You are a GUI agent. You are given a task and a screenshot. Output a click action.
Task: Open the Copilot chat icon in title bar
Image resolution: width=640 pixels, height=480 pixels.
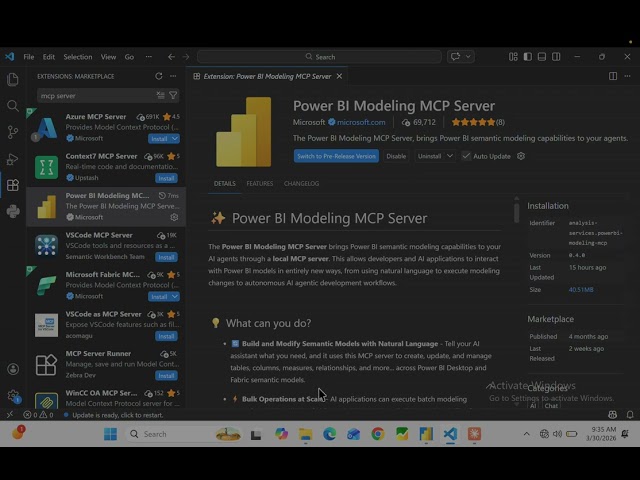click(x=455, y=57)
